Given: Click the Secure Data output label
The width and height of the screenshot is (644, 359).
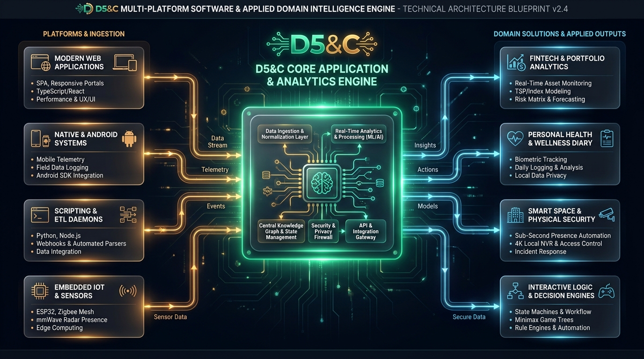Looking at the screenshot, I should [469, 317].
